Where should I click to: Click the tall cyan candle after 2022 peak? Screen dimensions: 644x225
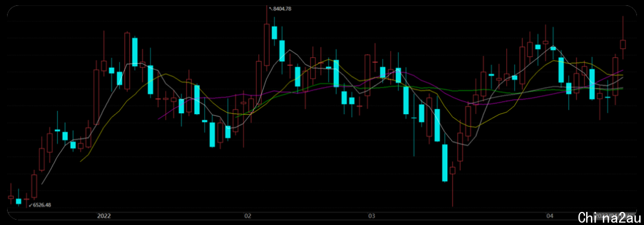click(x=135, y=52)
